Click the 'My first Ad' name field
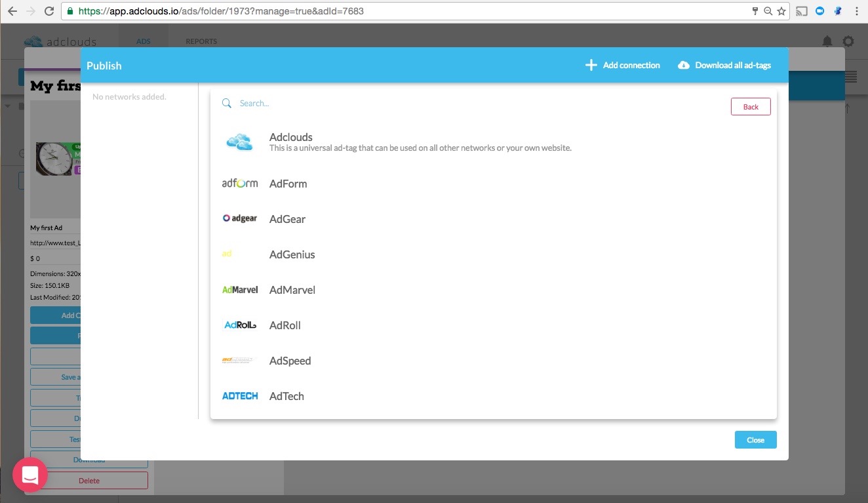 [x=55, y=228]
